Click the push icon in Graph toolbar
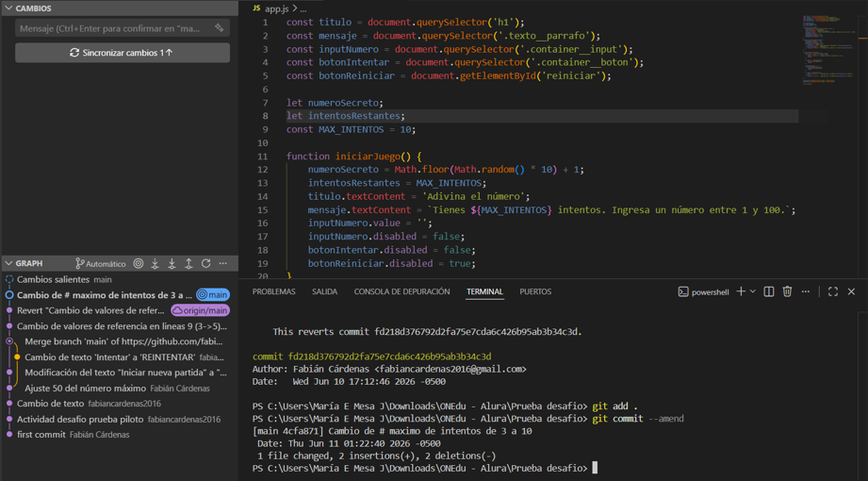The image size is (868, 481). (x=188, y=264)
